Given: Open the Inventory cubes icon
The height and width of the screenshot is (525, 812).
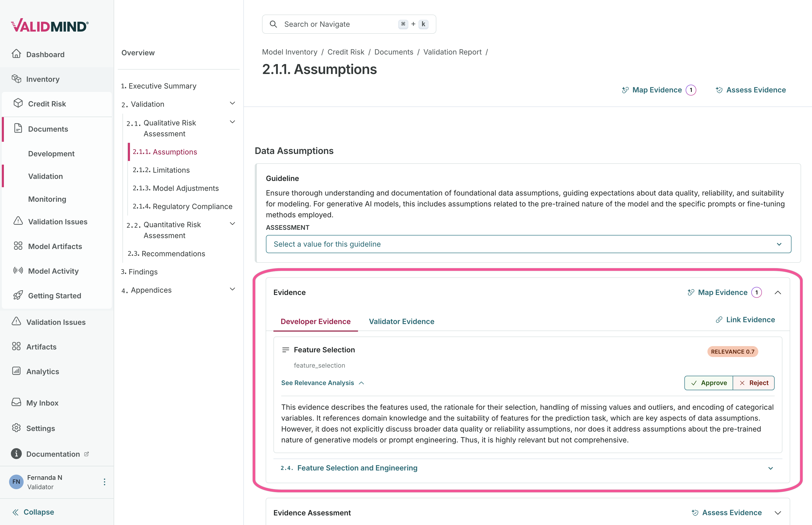Looking at the screenshot, I should pyautogui.click(x=16, y=79).
